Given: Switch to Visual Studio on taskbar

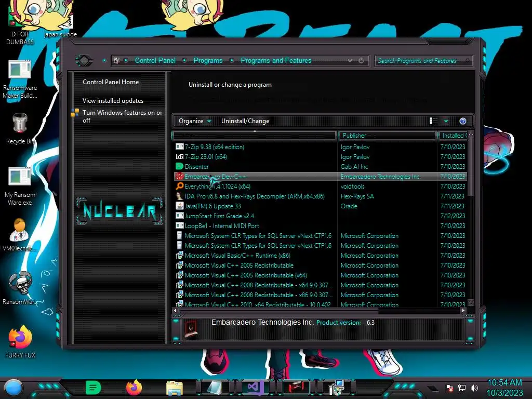Looking at the screenshot, I should click(256, 388).
